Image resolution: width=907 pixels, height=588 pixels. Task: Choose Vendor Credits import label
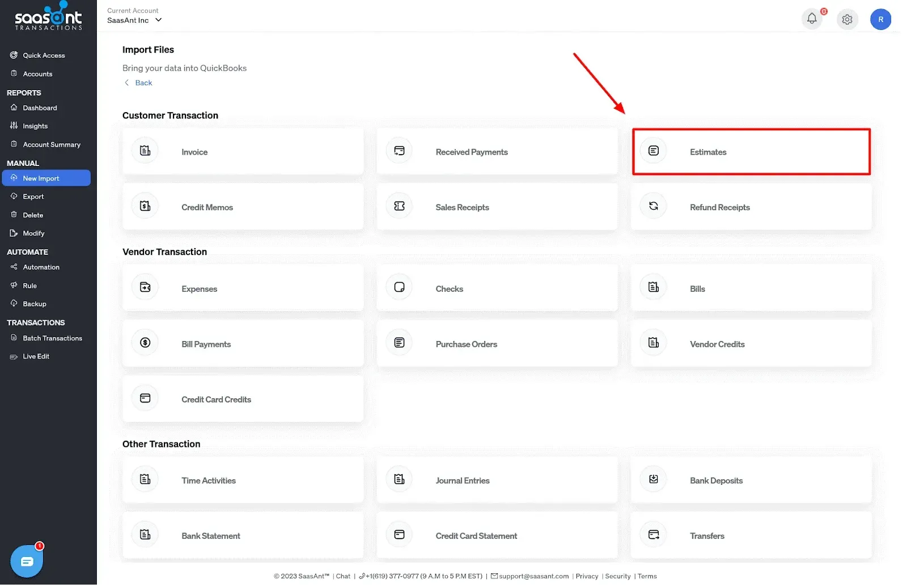click(x=717, y=344)
